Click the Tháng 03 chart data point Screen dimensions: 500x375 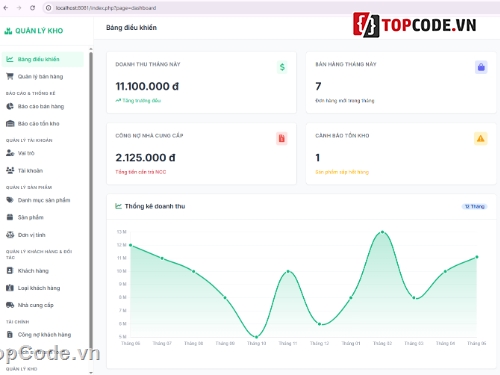414,298
